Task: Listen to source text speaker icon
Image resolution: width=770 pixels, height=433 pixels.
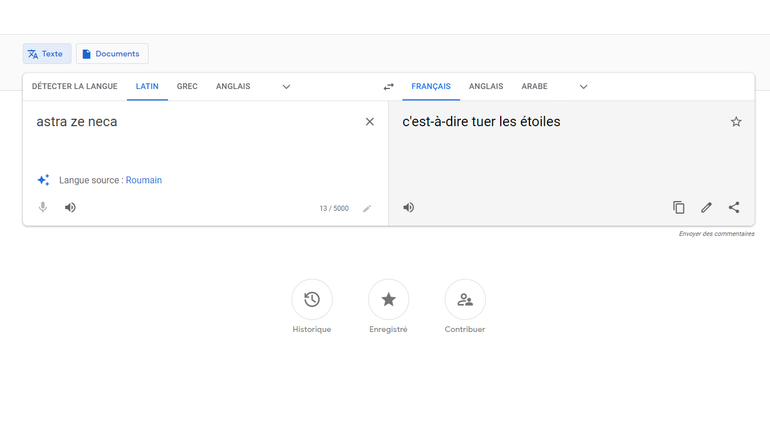Action: point(70,208)
